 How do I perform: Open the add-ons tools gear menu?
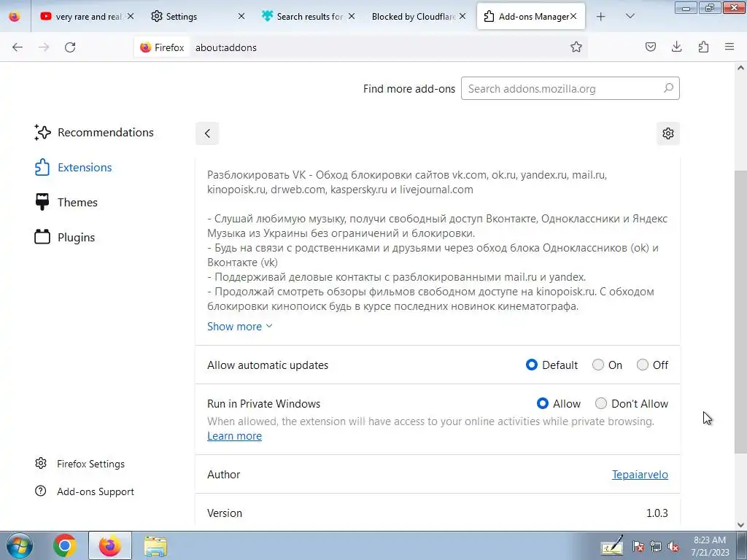coord(668,133)
